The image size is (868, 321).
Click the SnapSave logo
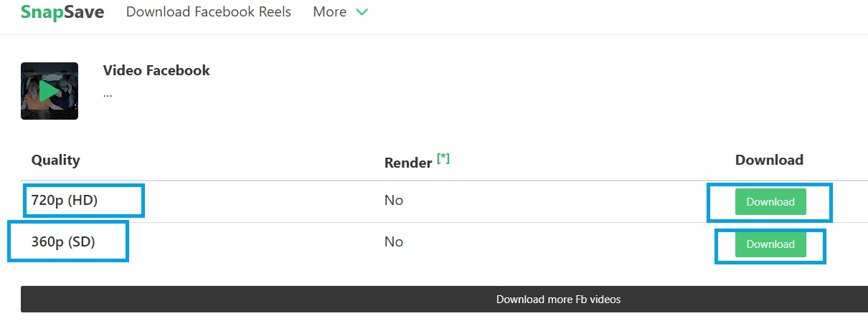[62, 12]
